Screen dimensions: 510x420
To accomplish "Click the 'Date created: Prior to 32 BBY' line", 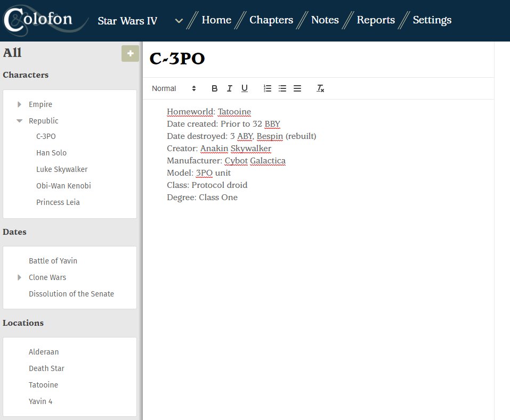I will [223, 124].
